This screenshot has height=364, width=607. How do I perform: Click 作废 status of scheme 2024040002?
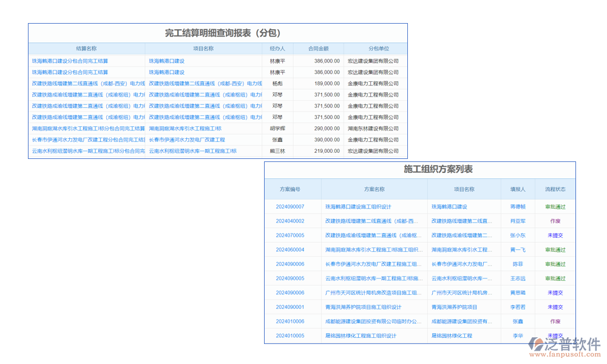pos(555,220)
